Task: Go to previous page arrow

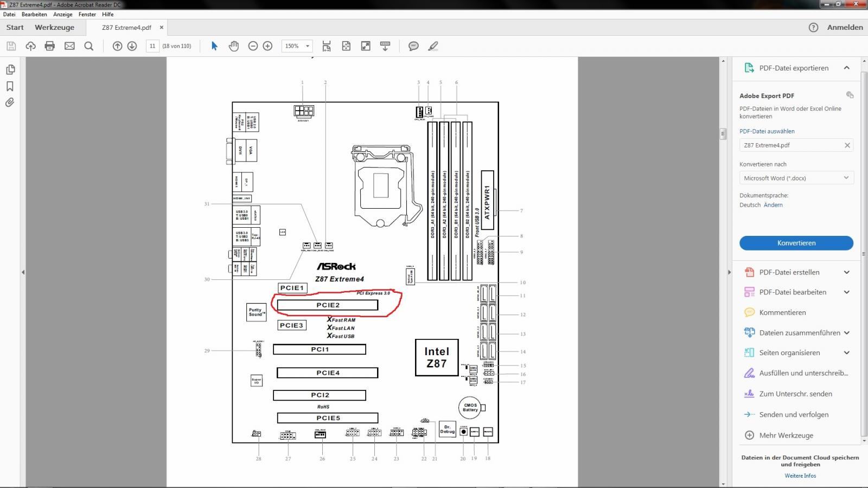Action: (117, 46)
